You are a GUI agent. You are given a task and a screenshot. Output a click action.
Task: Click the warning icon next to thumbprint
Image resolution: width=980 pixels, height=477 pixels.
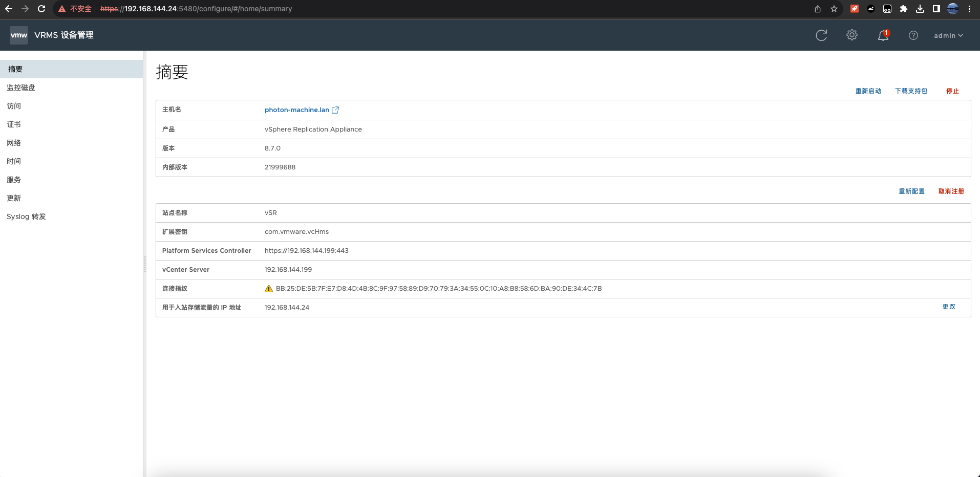(269, 289)
